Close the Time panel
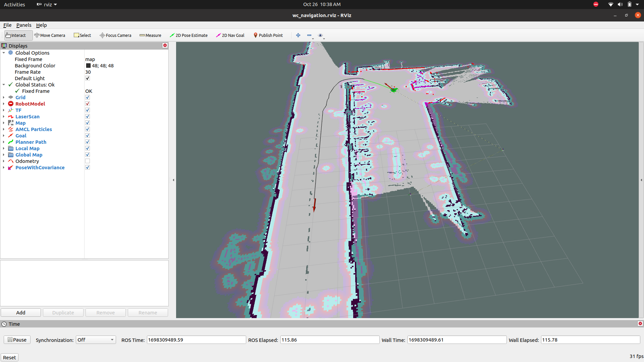The image size is (644, 362). [x=640, y=323]
